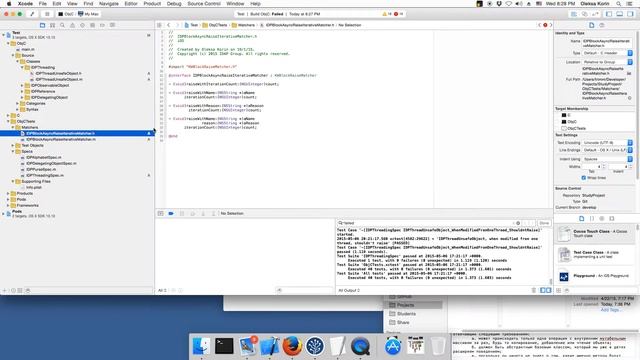Show only the console pane toggle
The height and width of the screenshot is (360, 640).
click(x=548, y=290)
